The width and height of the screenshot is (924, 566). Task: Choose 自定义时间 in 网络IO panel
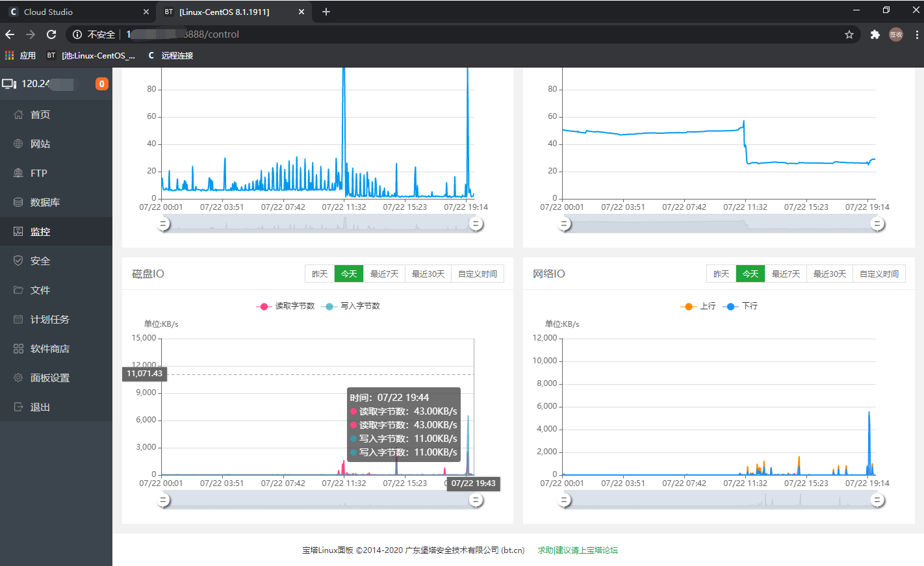click(879, 274)
